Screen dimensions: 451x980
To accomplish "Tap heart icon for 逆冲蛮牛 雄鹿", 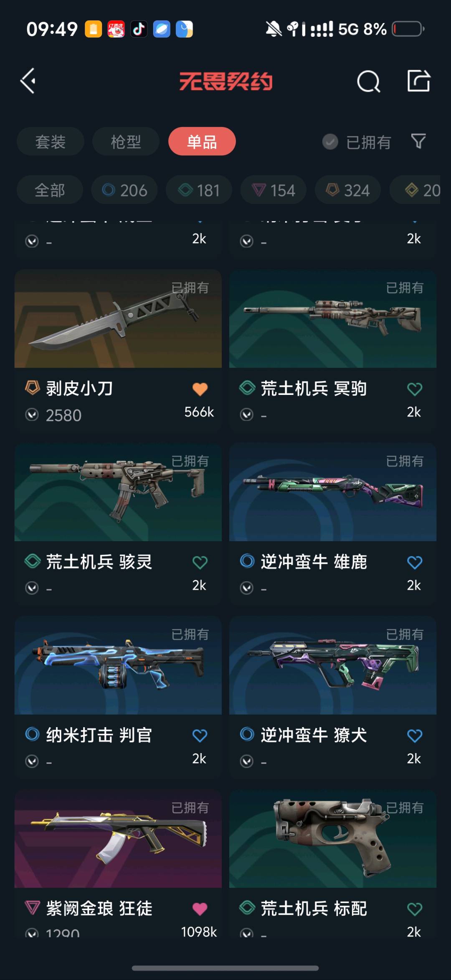I will (415, 563).
